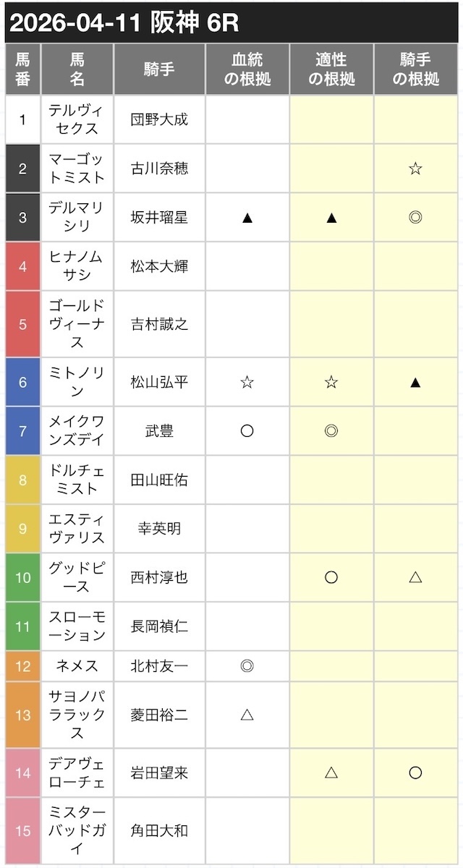
Task: Click the ▲ bloodline mark for デルマリシリ
Action: (x=247, y=217)
